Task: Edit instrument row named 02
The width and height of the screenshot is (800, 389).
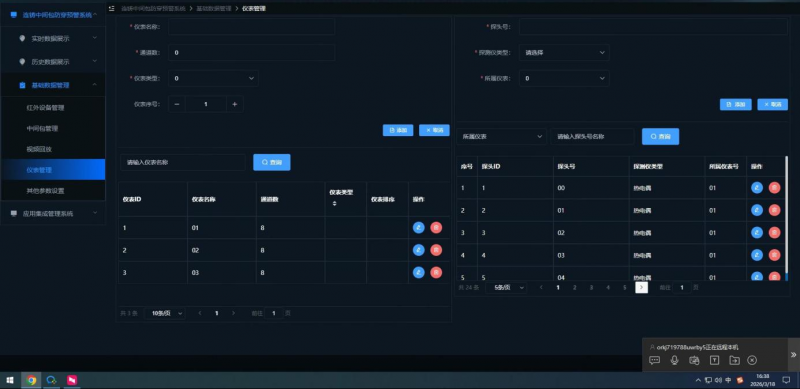Action: point(418,250)
